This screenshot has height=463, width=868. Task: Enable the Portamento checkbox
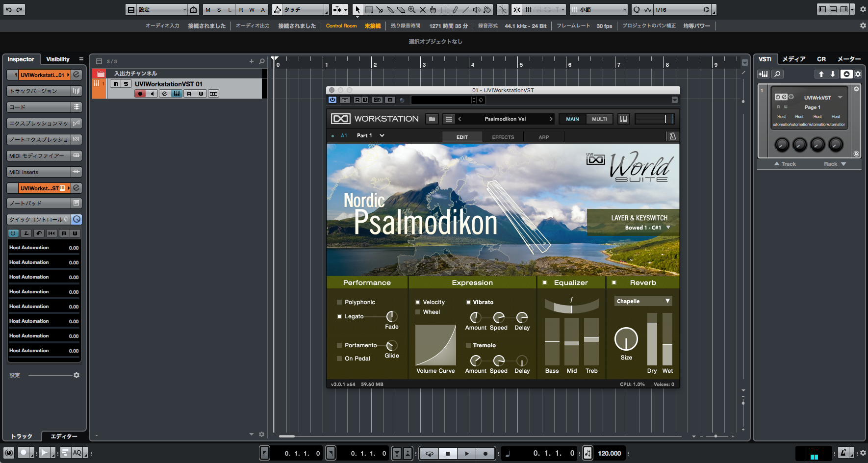(x=339, y=345)
